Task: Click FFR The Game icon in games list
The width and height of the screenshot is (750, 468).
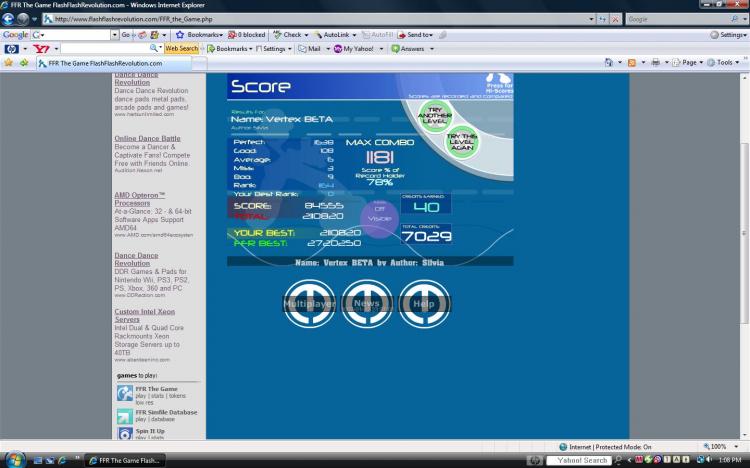Action: click(x=123, y=392)
